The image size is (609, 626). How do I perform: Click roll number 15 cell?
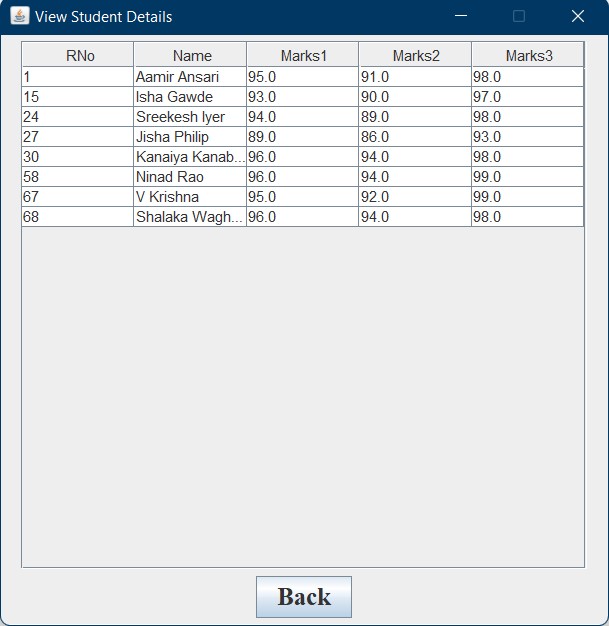pyautogui.click(x=78, y=97)
